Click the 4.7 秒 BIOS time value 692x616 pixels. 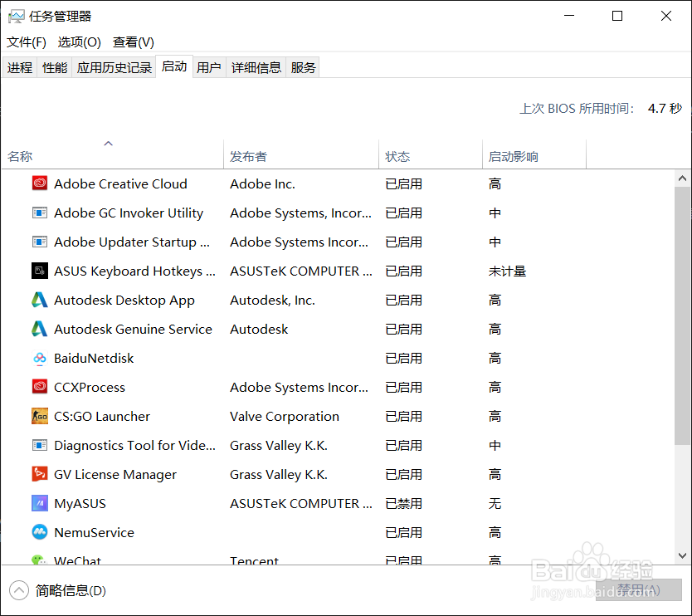[x=665, y=109]
